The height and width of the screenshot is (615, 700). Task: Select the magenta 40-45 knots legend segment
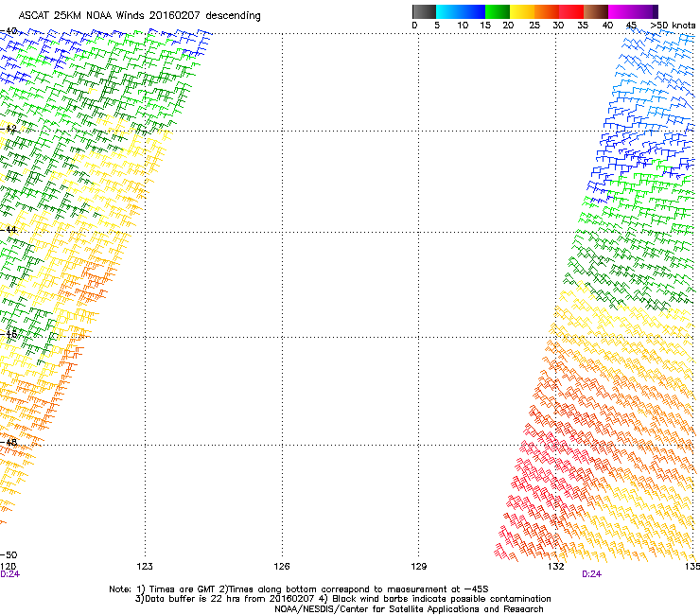620,11
